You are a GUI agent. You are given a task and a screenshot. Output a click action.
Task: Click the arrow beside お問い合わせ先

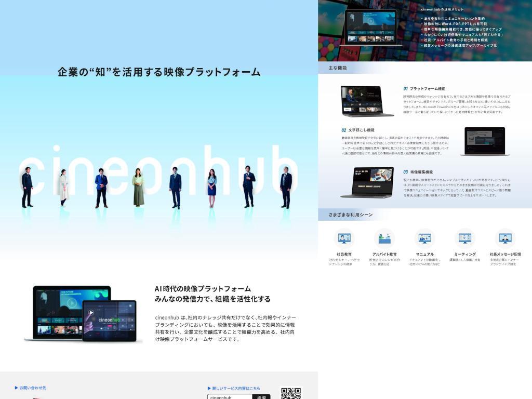click(16, 388)
